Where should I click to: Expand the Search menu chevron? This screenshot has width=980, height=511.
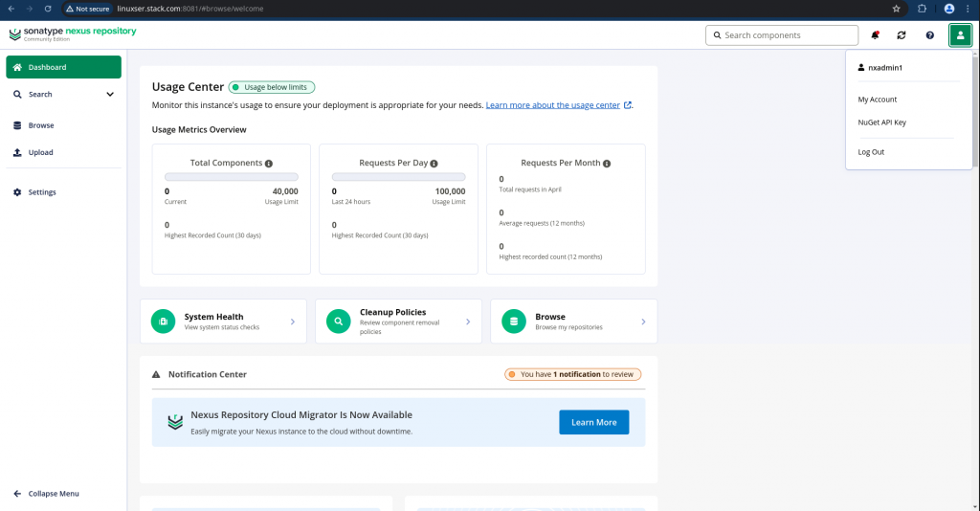pos(110,95)
